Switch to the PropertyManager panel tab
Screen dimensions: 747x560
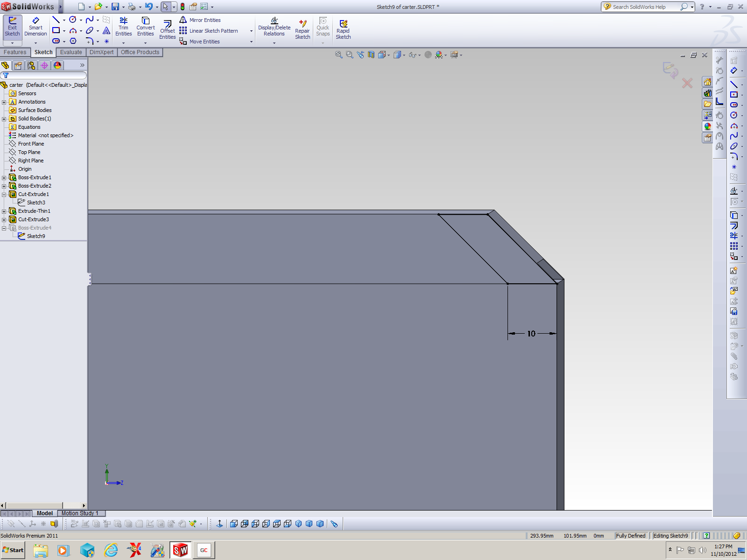pyautogui.click(x=18, y=65)
